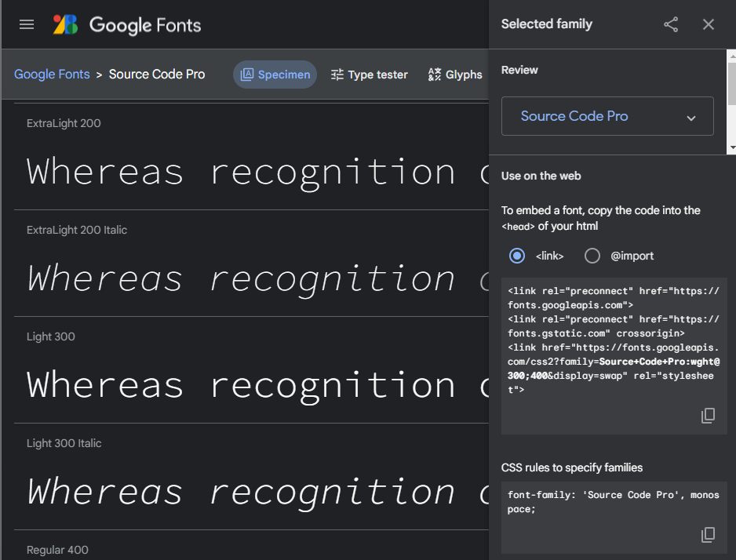Copy the CSS font-family rule
The image size is (736, 560).
708,534
